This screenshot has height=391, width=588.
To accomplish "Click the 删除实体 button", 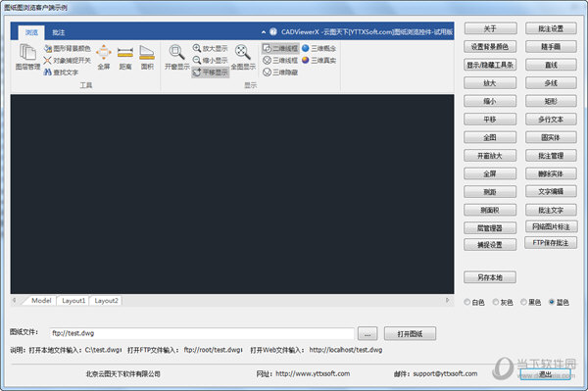I will [551, 173].
